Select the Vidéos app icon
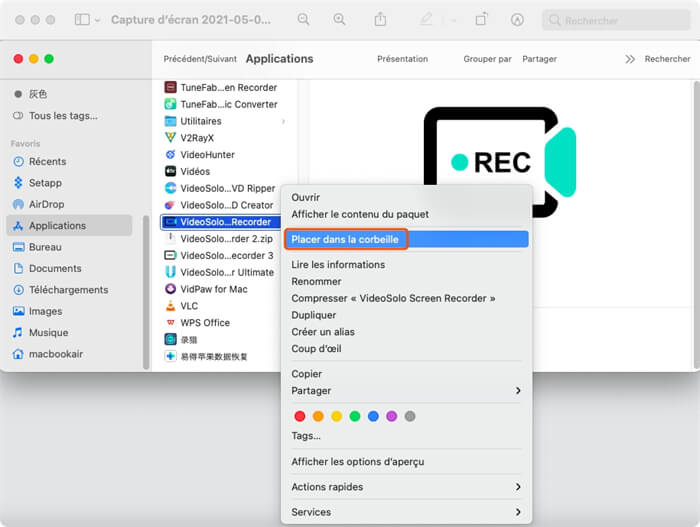This screenshot has height=527, width=700. click(x=170, y=171)
